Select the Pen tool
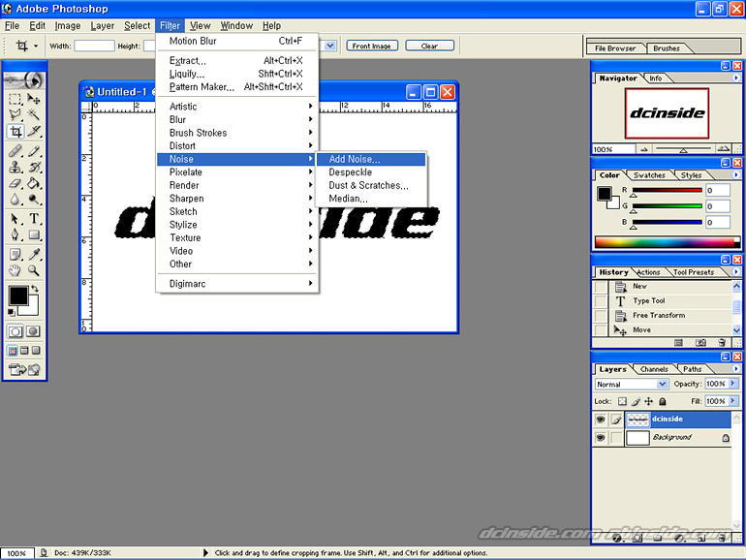Viewport: 746px width, 560px height. pos(15,235)
